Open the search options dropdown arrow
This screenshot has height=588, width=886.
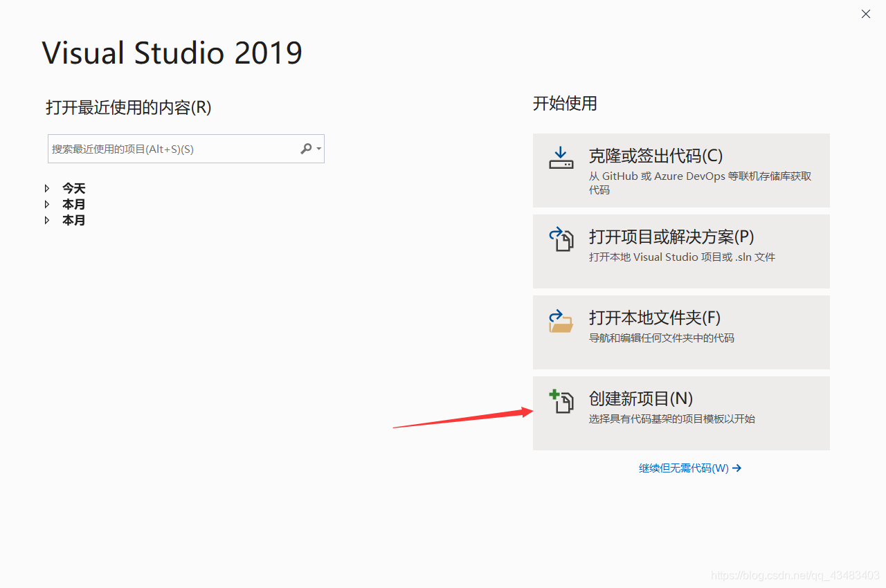[x=318, y=149]
